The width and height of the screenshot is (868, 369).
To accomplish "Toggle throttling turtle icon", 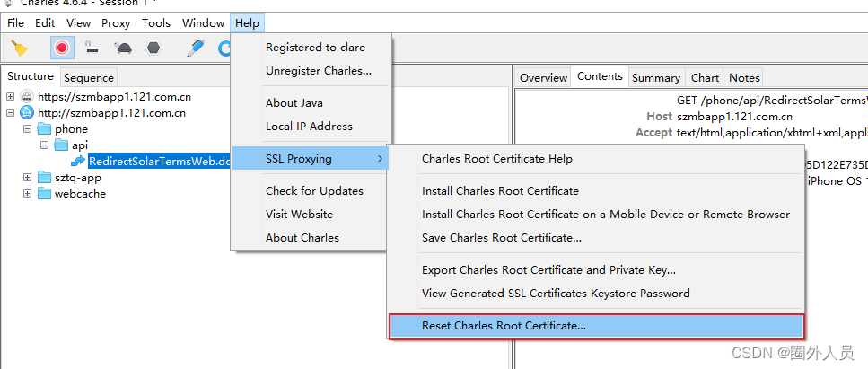I will (x=123, y=48).
